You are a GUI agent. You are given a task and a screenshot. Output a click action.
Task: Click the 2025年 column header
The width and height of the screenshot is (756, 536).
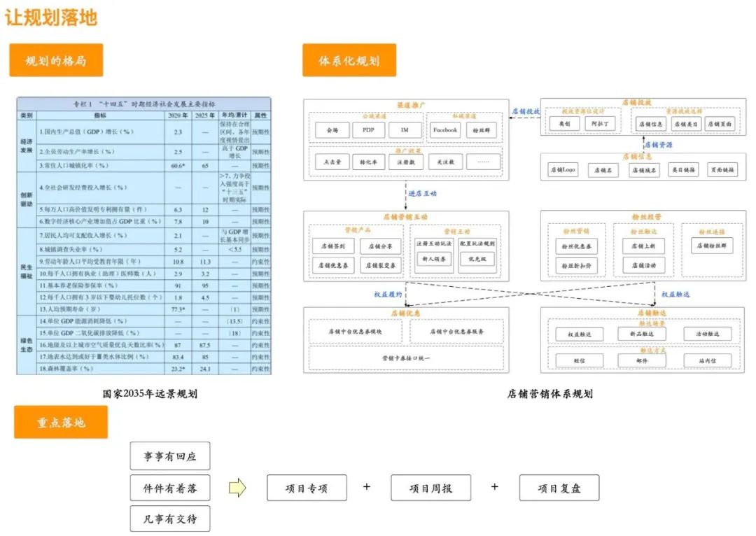205,115
